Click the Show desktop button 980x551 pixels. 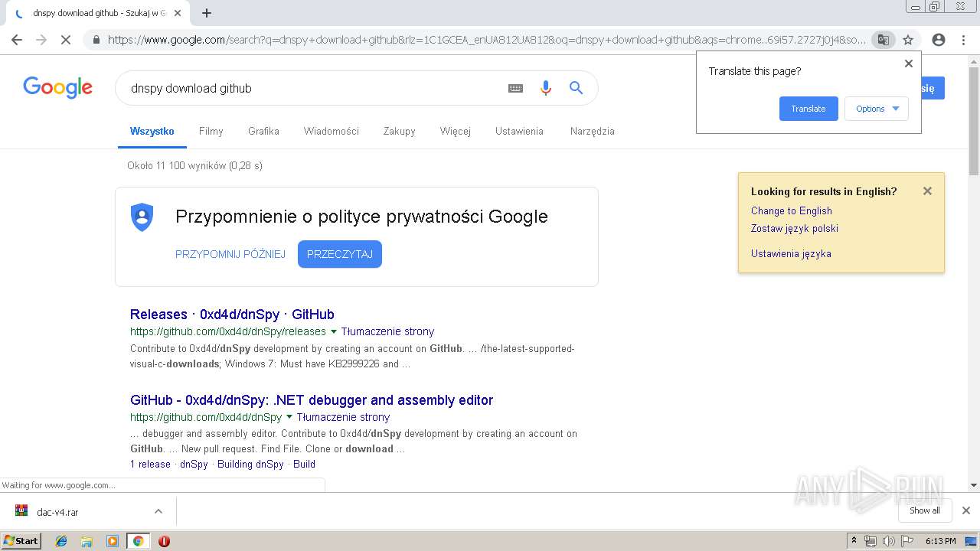click(972, 541)
